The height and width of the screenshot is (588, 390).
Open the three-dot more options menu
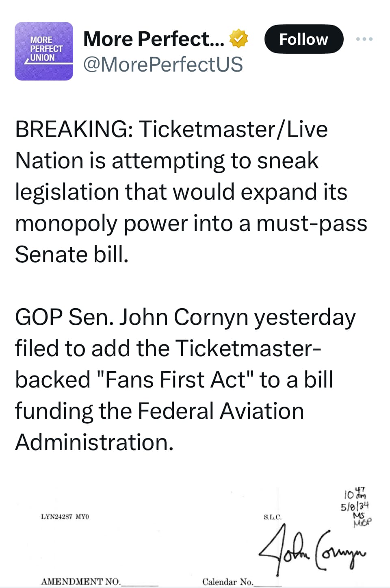click(x=364, y=39)
